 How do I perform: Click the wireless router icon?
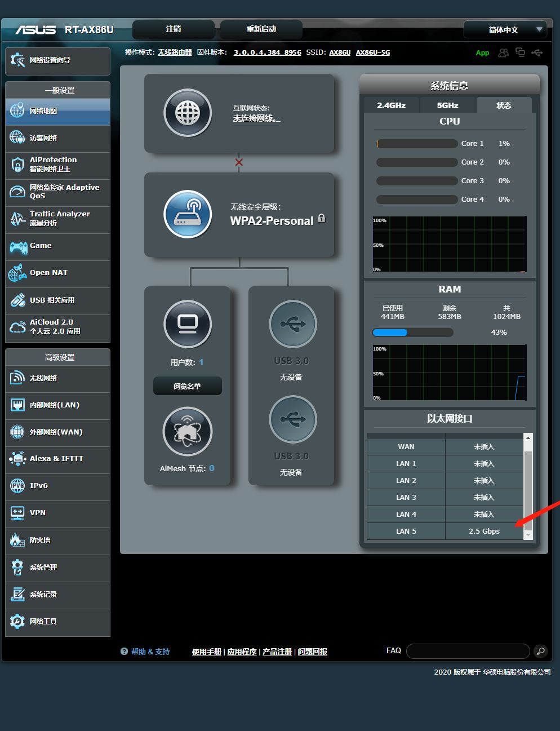[188, 214]
